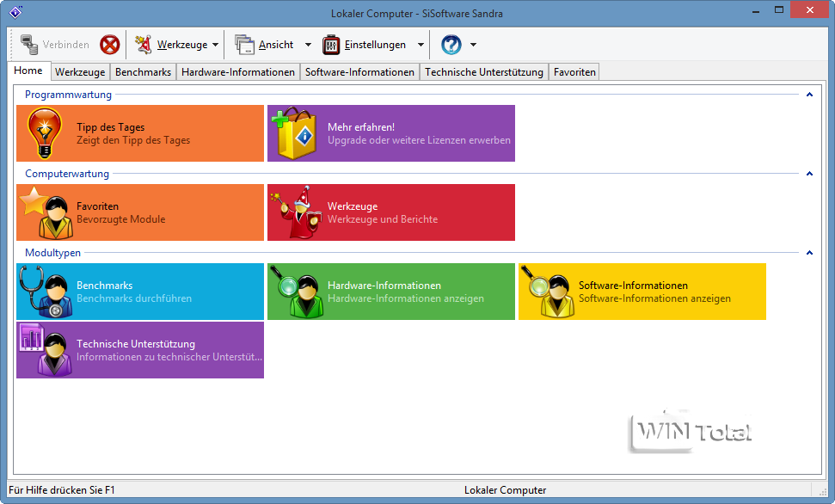Click the red wizard Werkzeuge tile icon
The width and height of the screenshot is (835, 504).
click(298, 212)
